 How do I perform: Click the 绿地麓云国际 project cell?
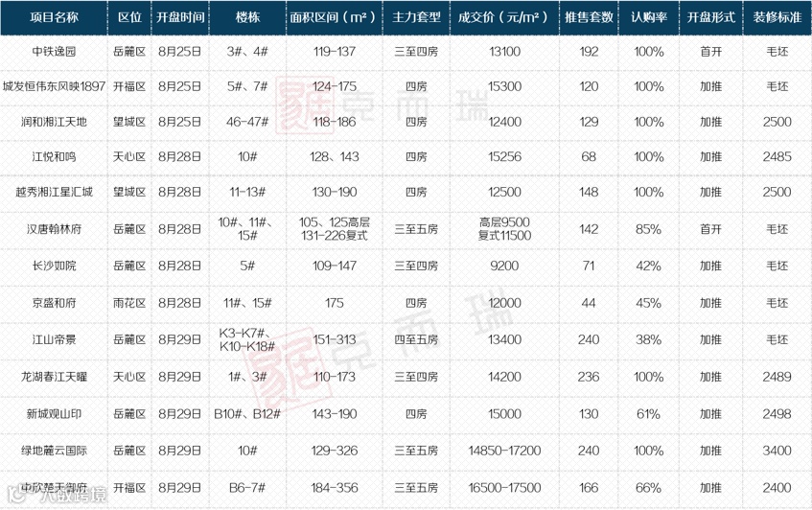tap(55, 451)
